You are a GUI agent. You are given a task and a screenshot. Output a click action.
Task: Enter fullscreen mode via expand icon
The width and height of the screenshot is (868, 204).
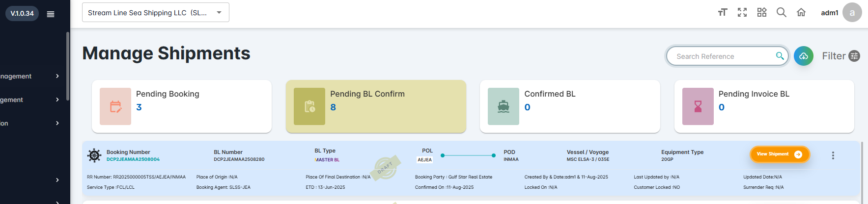click(x=742, y=12)
